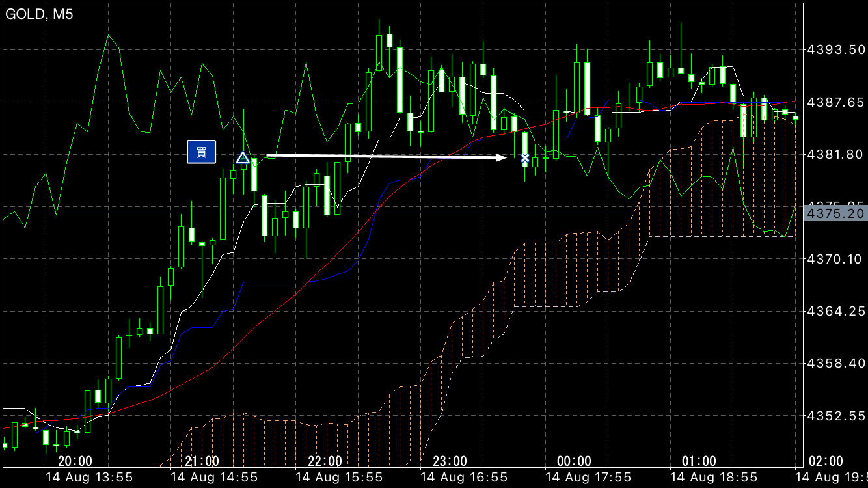Click the 14 Aug 17:55 time label

(589, 478)
